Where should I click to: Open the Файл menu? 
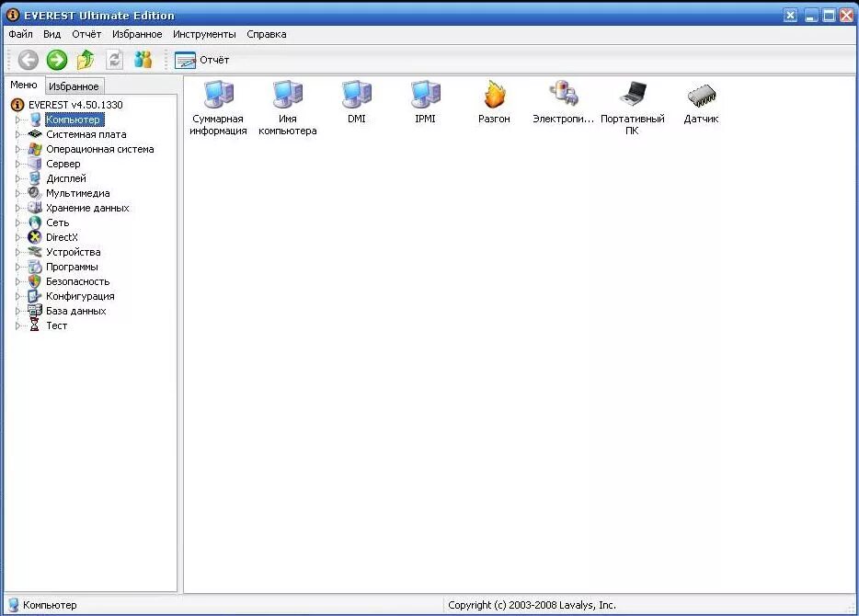click(x=21, y=34)
